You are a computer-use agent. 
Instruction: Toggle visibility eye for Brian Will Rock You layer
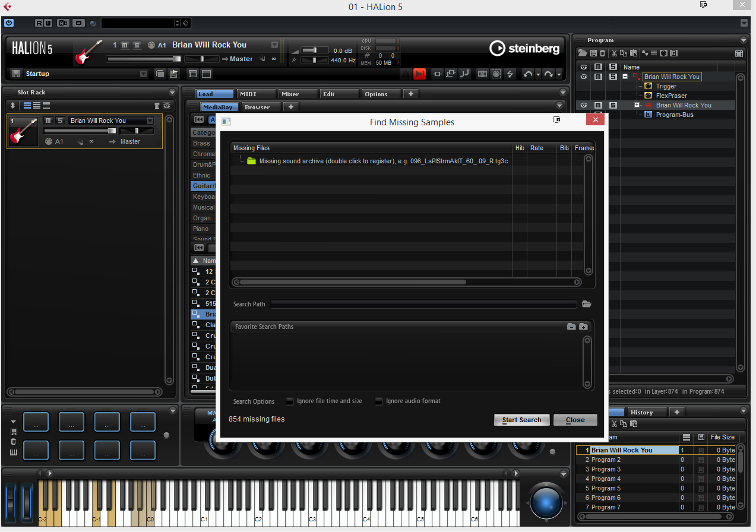(x=584, y=105)
